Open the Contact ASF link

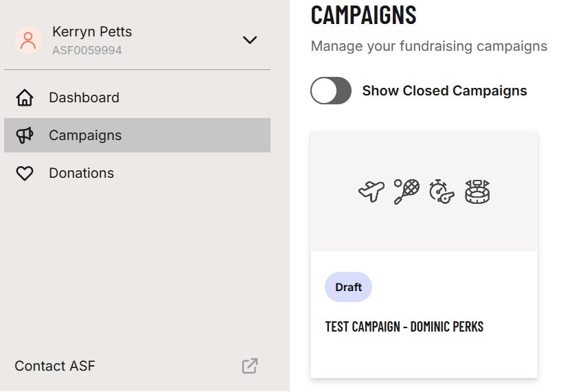click(55, 366)
